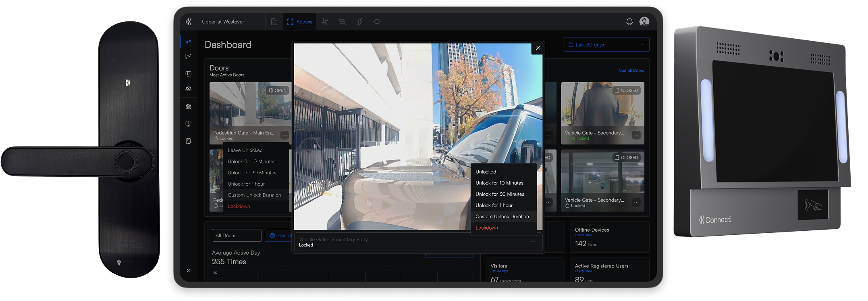Open the Visitors card
Image resolution: width=868 pixels, height=301 pixels.
pyautogui.click(x=525, y=270)
